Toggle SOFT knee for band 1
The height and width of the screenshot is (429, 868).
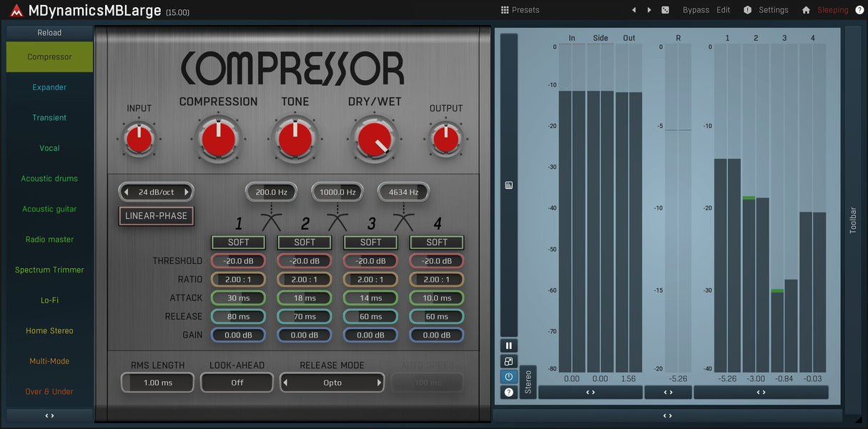(238, 242)
